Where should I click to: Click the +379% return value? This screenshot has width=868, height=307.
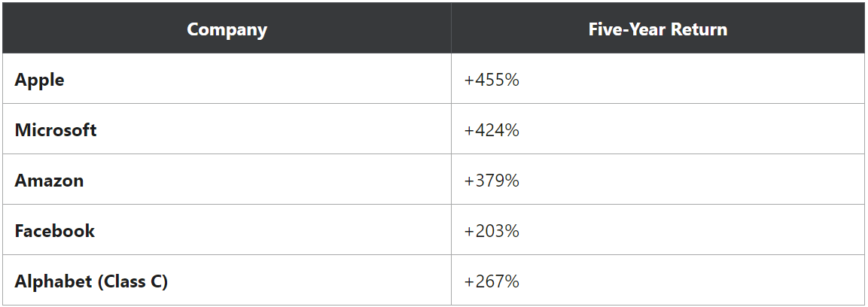tap(492, 181)
